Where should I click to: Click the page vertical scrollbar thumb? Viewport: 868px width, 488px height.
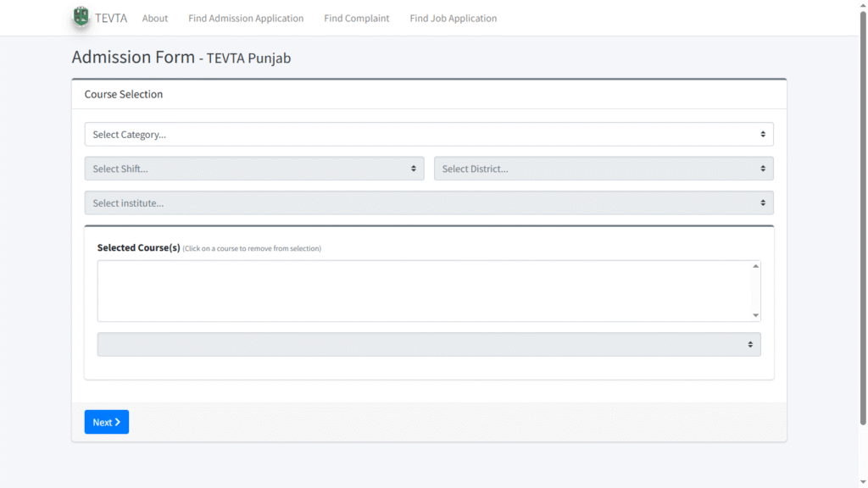[863, 219]
